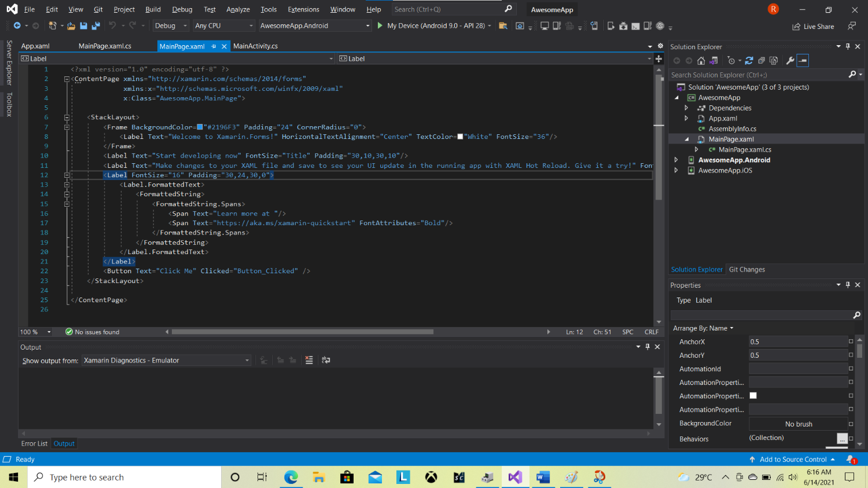The image size is (868, 488).
Task: Toggle word wrap in Output window
Action: coord(326,360)
